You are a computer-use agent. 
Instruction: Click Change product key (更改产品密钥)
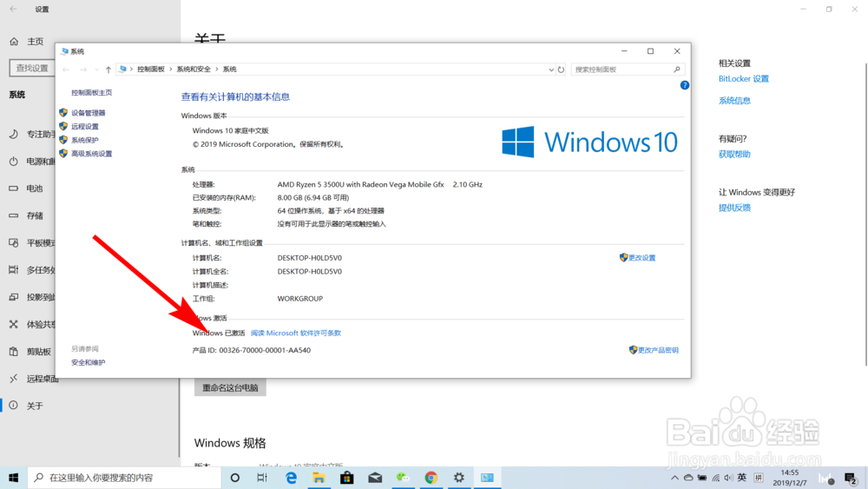pos(654,350)
